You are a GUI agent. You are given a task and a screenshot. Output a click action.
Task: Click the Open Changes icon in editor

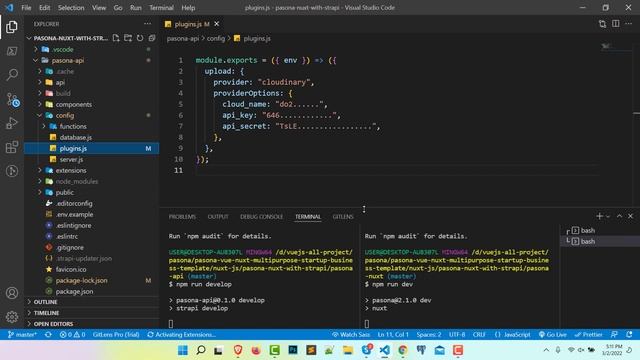click(602, 24)
